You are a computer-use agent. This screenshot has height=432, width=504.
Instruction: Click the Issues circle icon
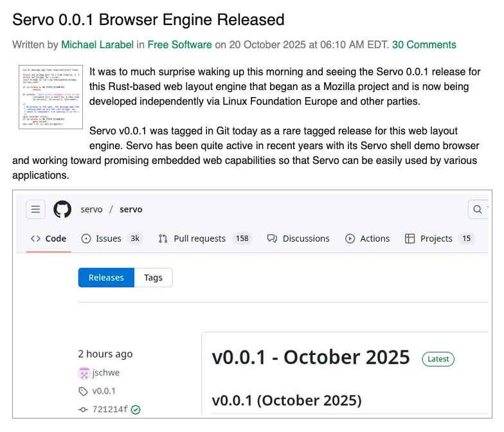point(86,239)
